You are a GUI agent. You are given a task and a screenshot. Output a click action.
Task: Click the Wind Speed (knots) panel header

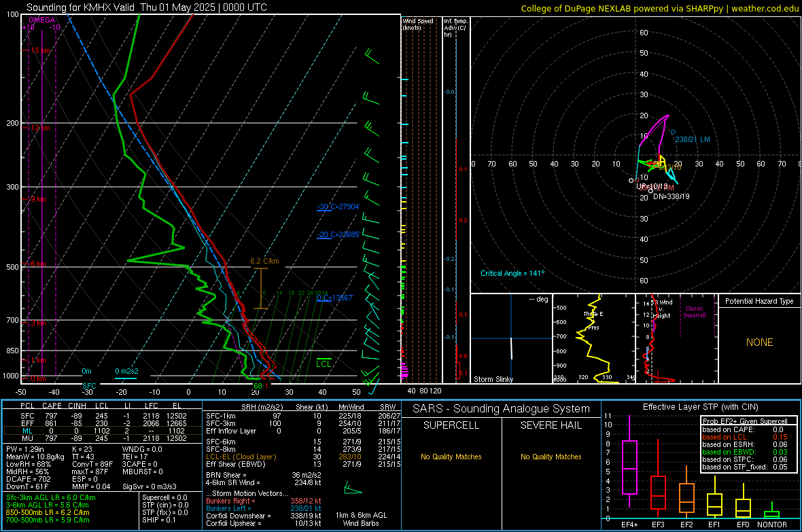[x=418, y=24]
